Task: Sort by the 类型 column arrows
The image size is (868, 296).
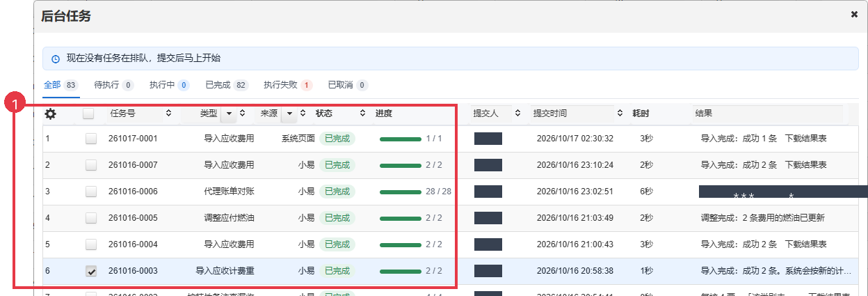Action: [242, 113]
